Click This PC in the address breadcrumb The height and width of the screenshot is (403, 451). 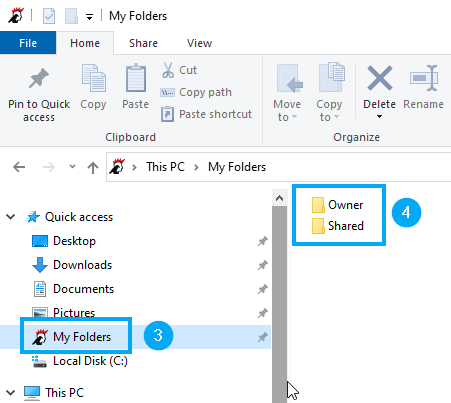(x=165, y=167)
